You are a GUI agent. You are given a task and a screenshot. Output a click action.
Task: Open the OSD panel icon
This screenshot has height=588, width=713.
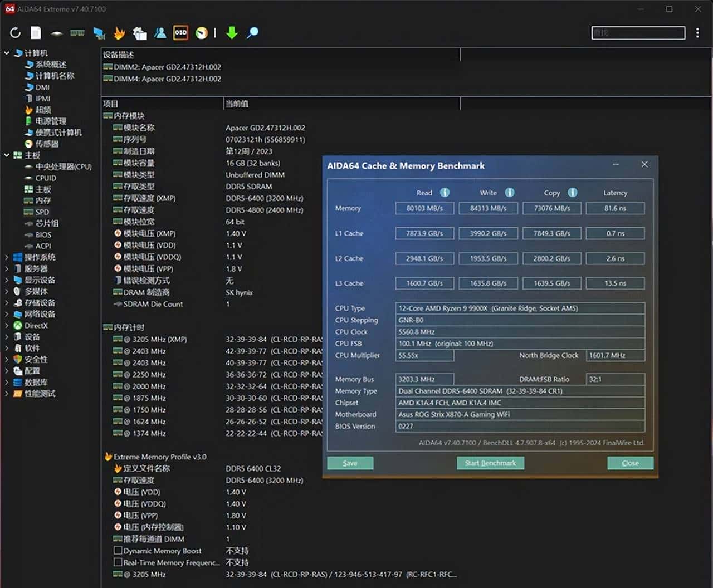click(180, 33)
